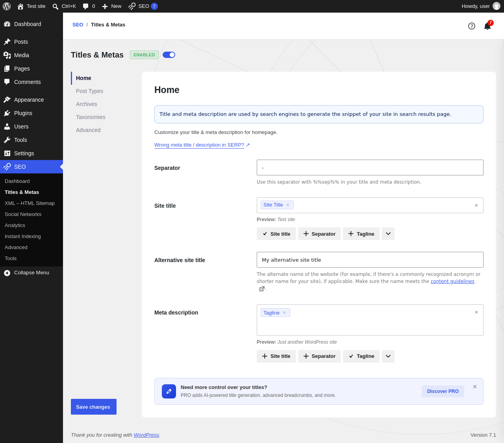Open XML – HTML Sitemap submenu

tap(31, 203)
